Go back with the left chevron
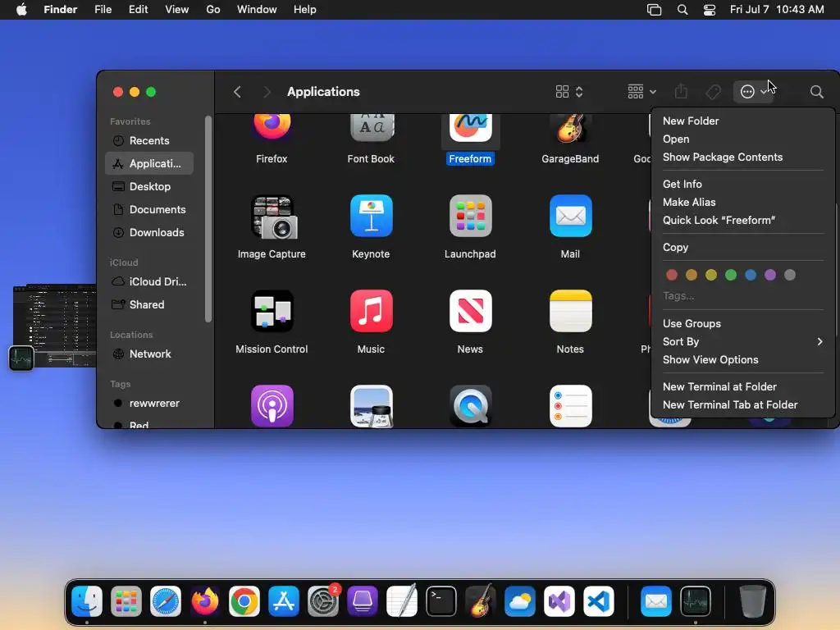This screenshot has width=840, height=630. click(237, 92)
